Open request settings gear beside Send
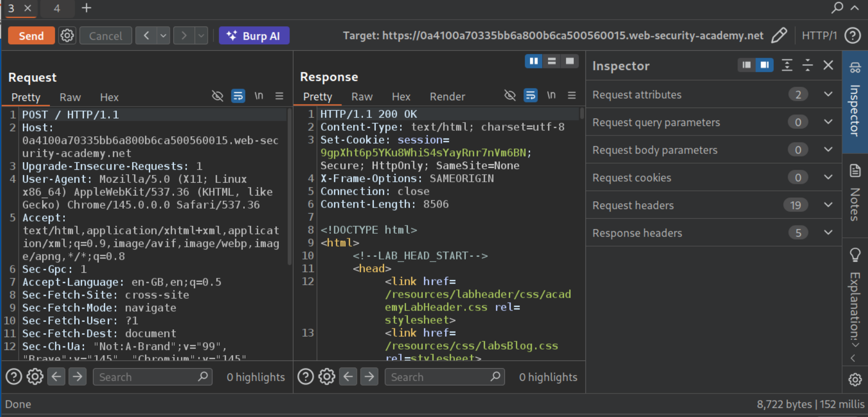Image resolution: width=868 pixels, height=417 pixels. (x=67, y=36)
